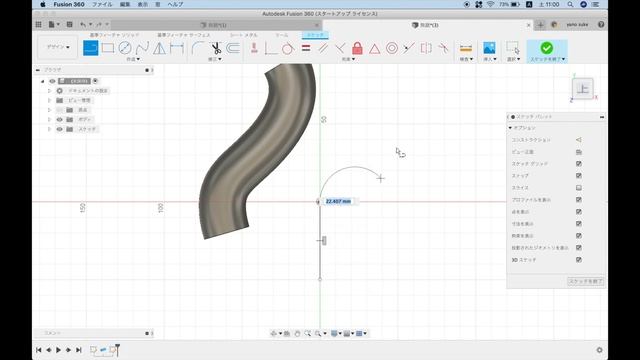
Task: Apply the Equal constraint
Action: click(306, 48)
